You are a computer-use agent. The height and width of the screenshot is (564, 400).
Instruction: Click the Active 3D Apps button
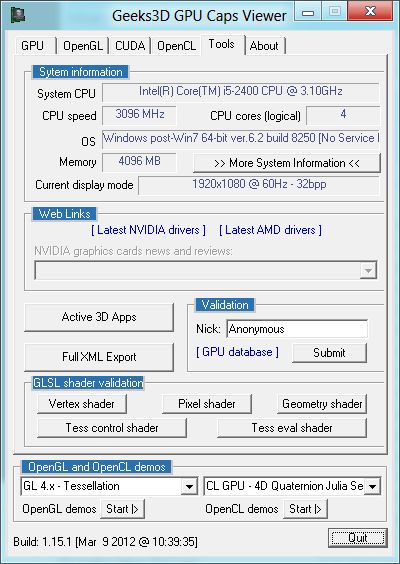99,317
